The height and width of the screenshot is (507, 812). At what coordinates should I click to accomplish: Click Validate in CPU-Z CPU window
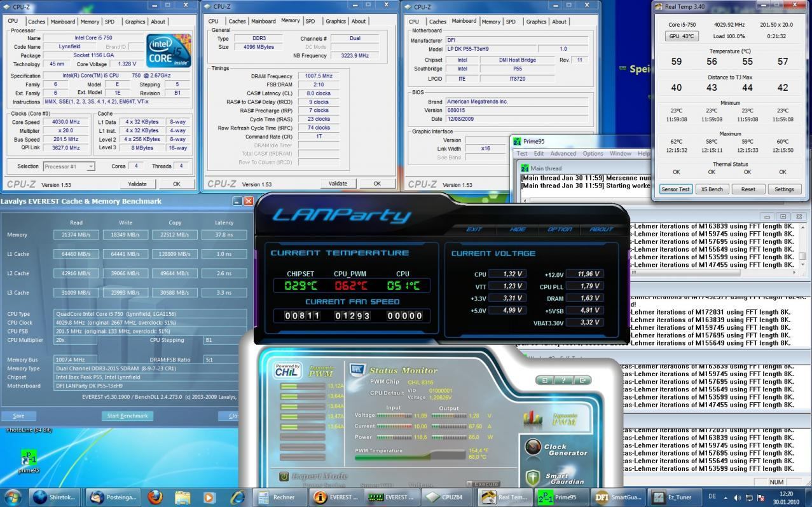pos(137,184)
